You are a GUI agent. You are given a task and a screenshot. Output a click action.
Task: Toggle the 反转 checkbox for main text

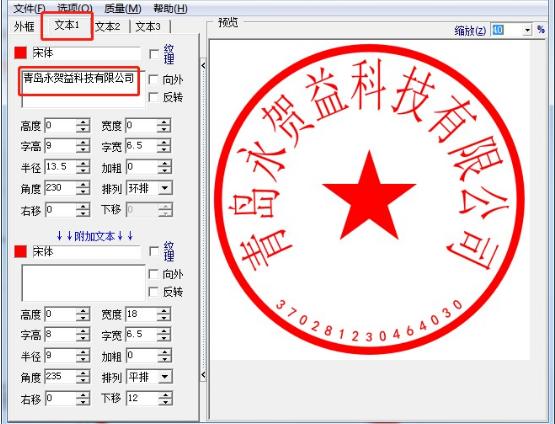153,97
